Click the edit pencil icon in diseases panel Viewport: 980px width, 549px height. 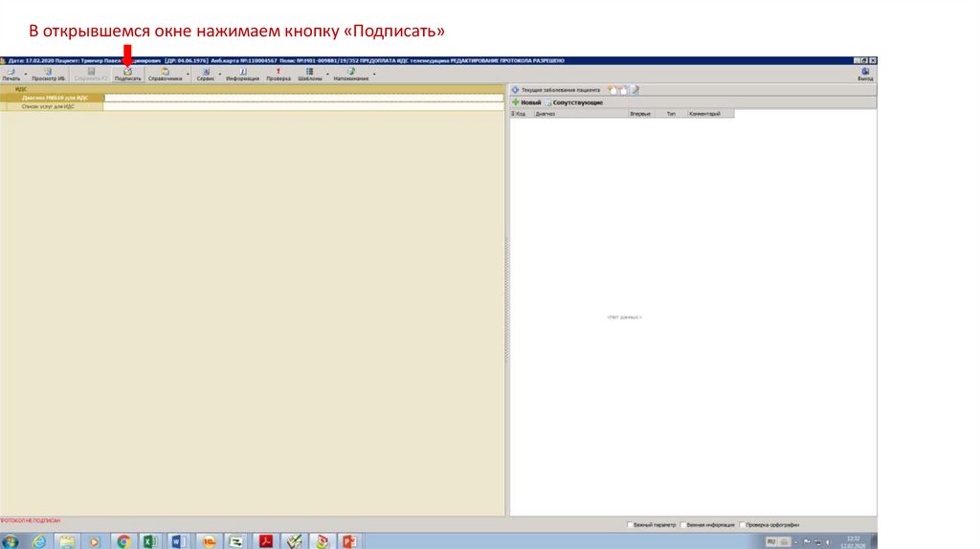[x=635, y=90]
